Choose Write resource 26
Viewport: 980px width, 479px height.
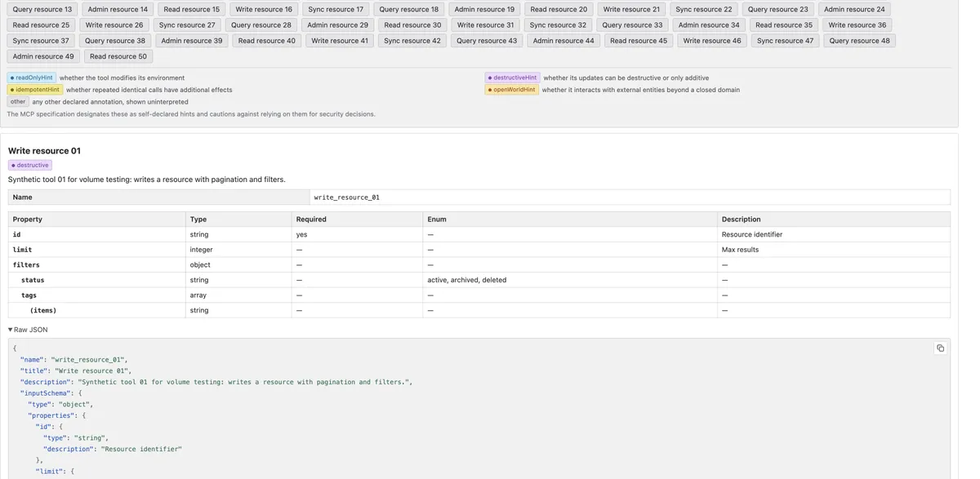tap(114, 24)
